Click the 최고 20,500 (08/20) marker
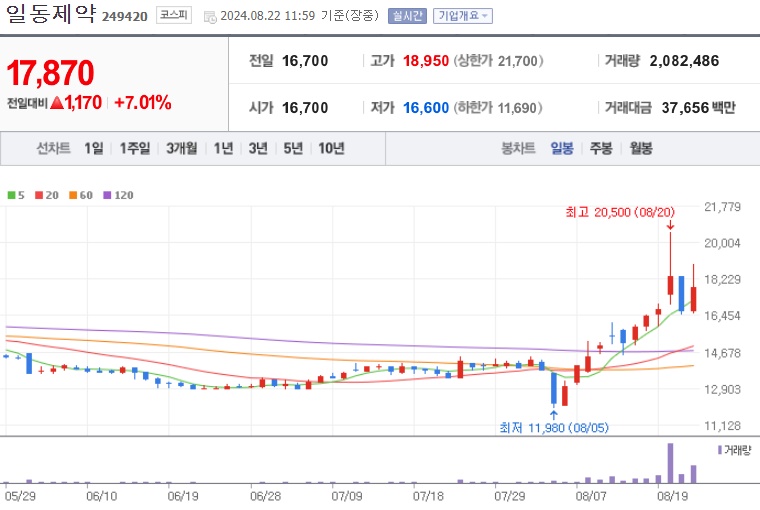This screenshot has width=760, height=510. pyautogui.click(x=620, y=212)
